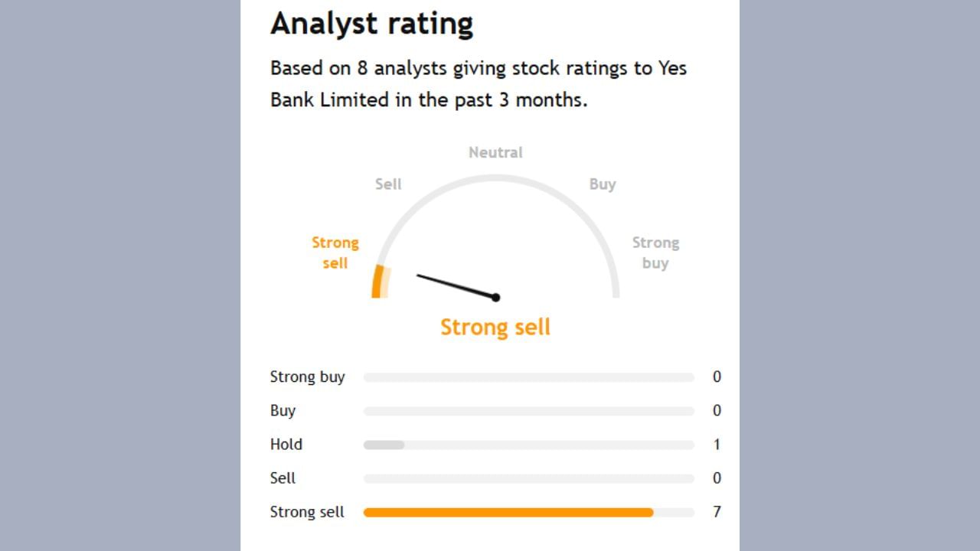
Task: Click the empty Strong buy bar
Action: coord(528,377)
